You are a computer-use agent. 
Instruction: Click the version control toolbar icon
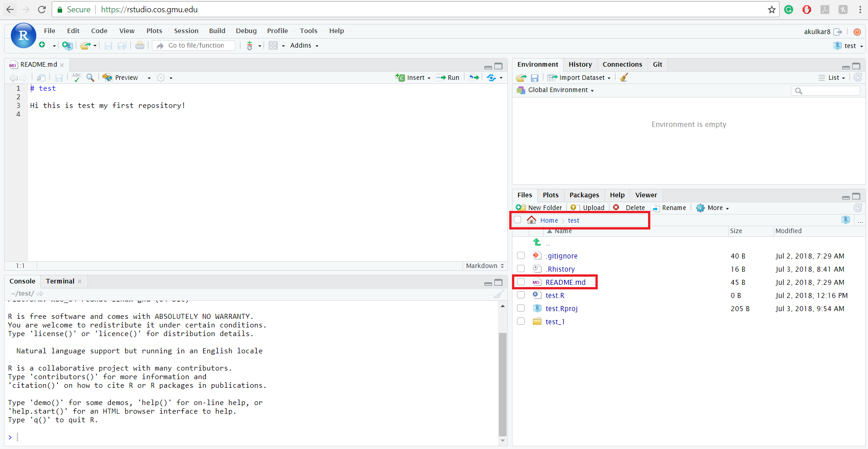pos(250,45)
